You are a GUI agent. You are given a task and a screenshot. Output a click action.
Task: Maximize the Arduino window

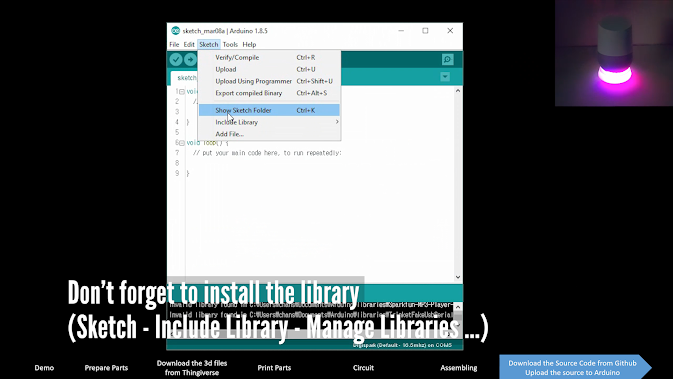(425, 31)
